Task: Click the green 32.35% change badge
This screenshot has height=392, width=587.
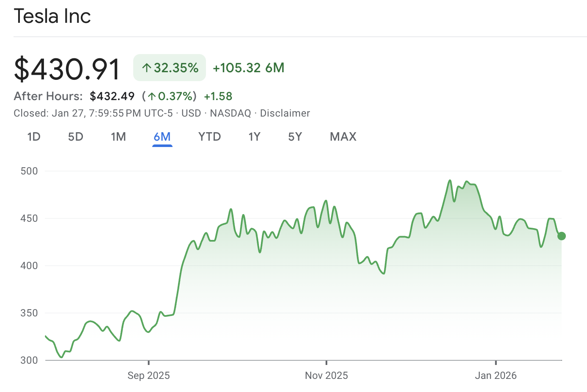Action: pos(169,68)
